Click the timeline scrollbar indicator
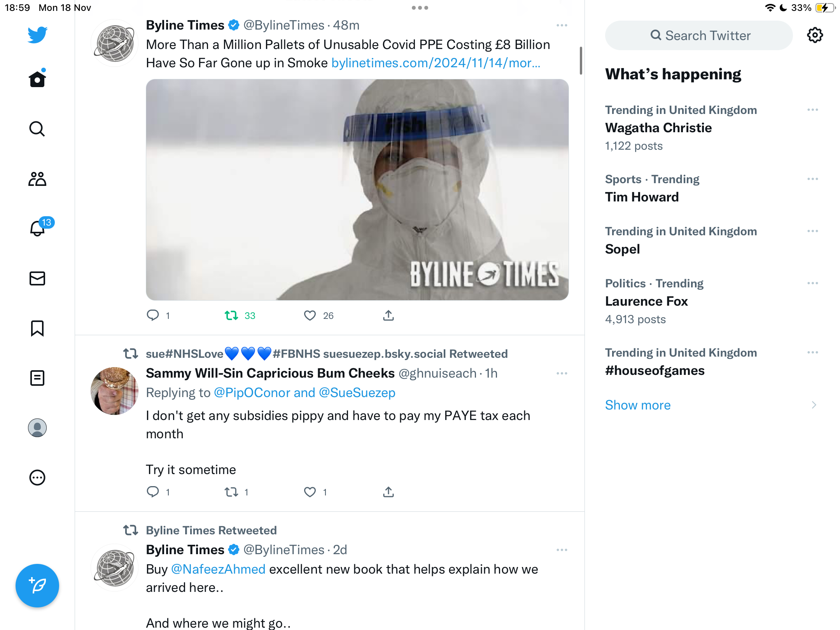The width and height of the screenshot is (840, 630). (x=581, y=61)
